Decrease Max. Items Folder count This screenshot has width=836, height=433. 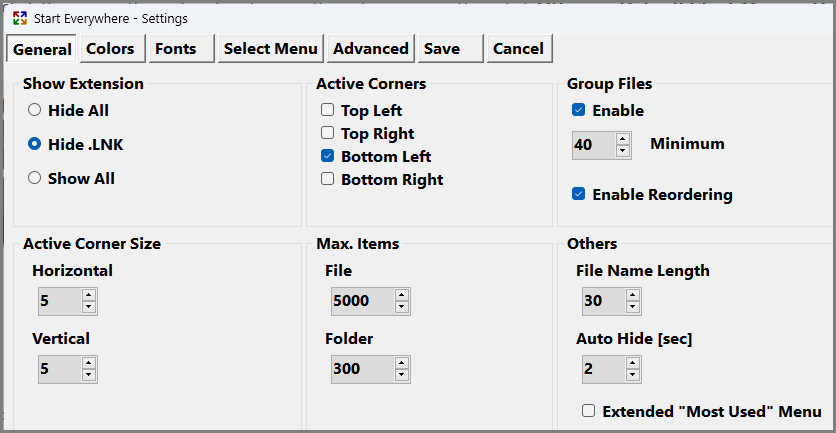pos(401,375)
